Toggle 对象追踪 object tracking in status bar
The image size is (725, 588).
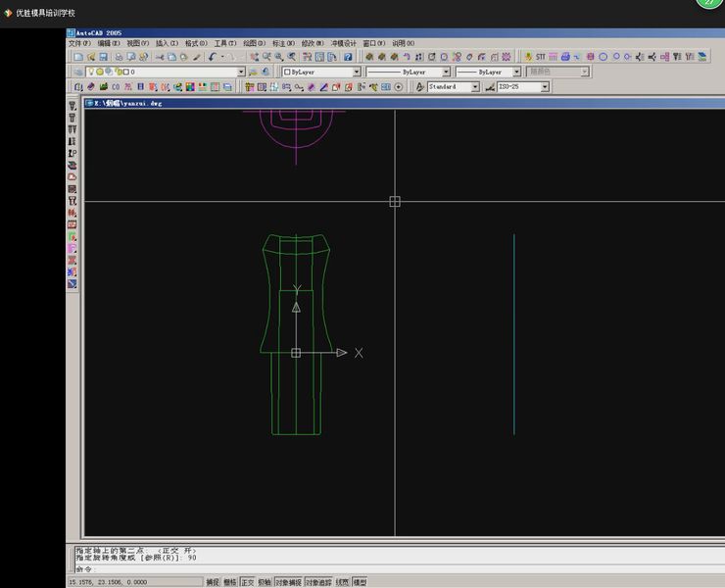tap(318, 582)
